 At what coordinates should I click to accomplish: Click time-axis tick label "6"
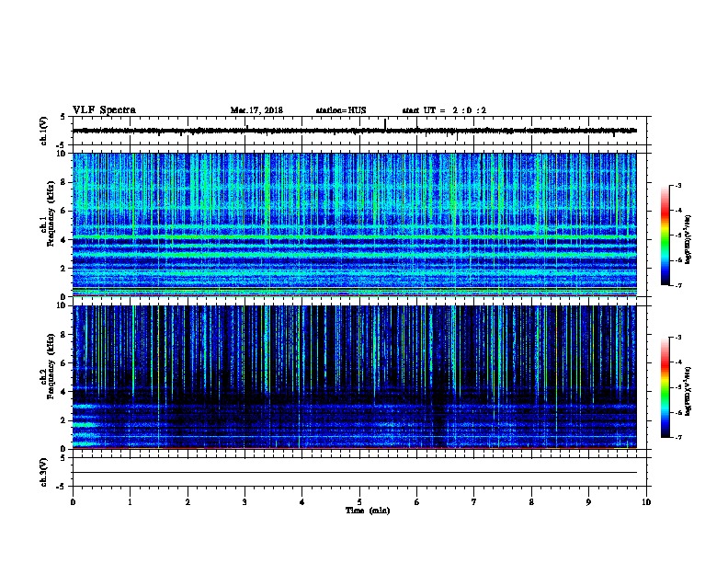(x=417, y=502)
